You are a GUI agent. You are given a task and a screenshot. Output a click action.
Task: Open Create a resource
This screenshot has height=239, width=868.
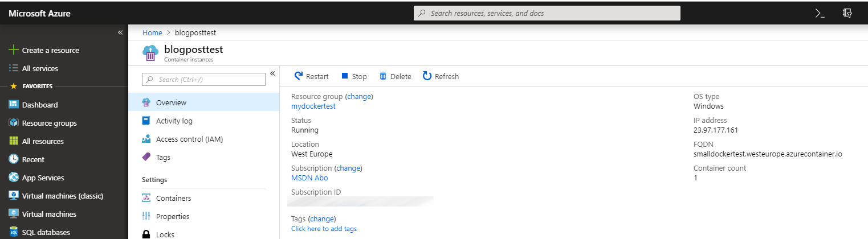[51, 50]
